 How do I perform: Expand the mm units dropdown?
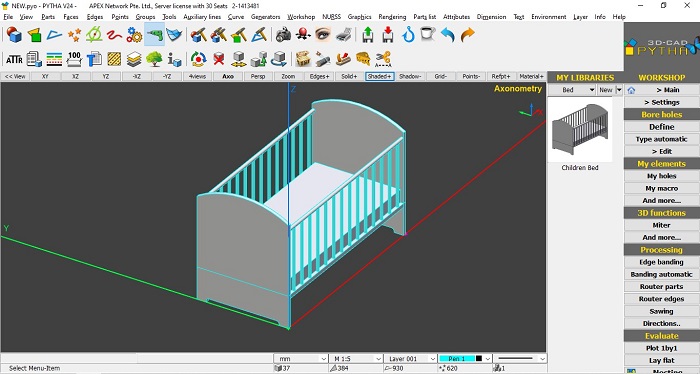click(x=302, y=358)
